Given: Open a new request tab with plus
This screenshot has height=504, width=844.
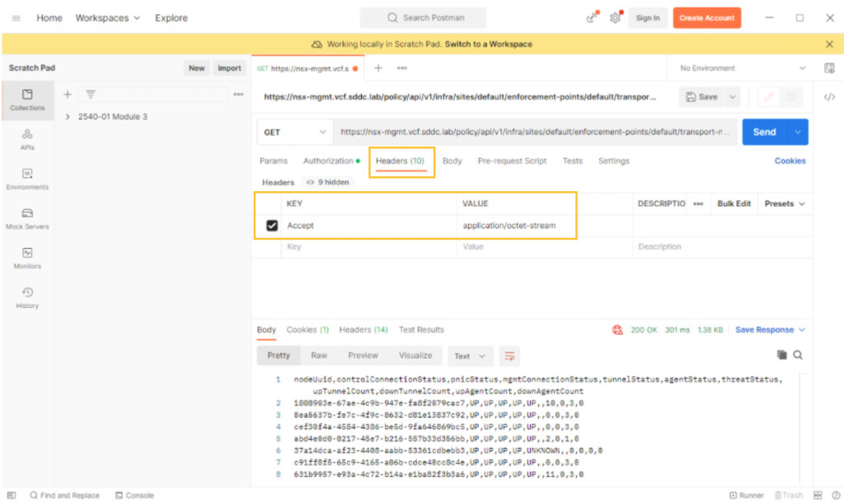Looking at the screenshot, I should tap(378, 68).
